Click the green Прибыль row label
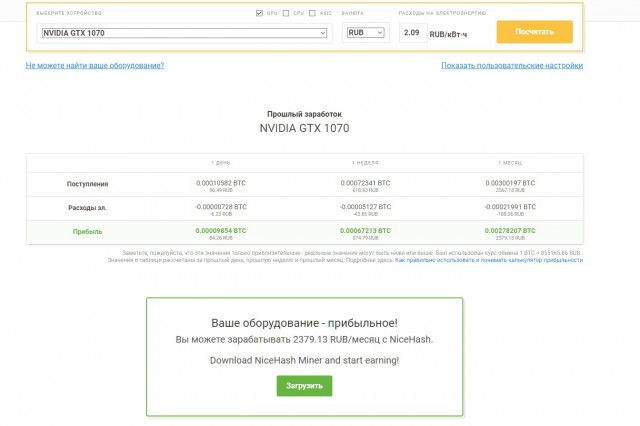The width and height of the screenshot is (640, 426). pyautogui.click(x=87, y=231)
